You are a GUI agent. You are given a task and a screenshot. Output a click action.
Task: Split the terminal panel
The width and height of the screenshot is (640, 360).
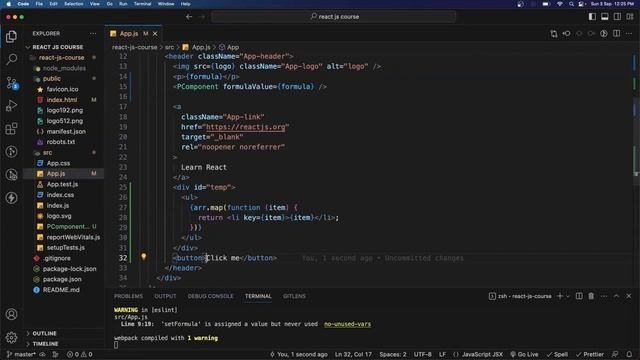pyautogui.click(x=579, y=296)
